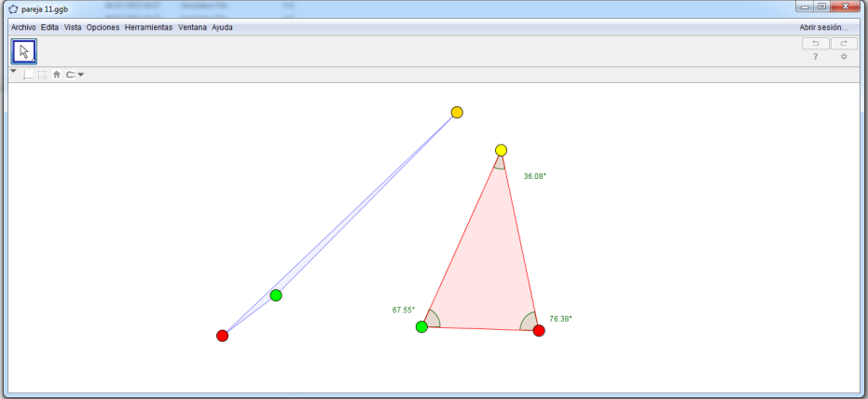The image size is (868, 399).
Task: Toggle the axes display in style bar
Action: [28, 75]
